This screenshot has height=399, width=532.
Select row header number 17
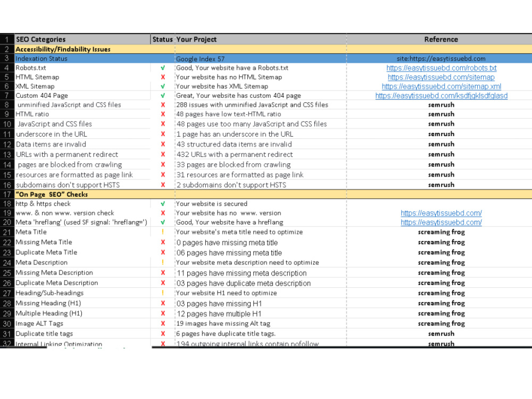tap(7, 194)
